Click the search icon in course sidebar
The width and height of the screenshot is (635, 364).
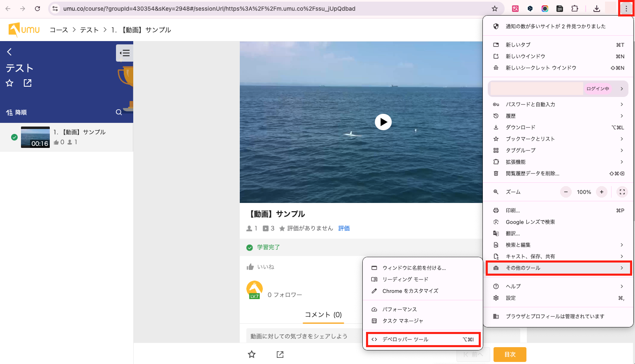point(119,112)
